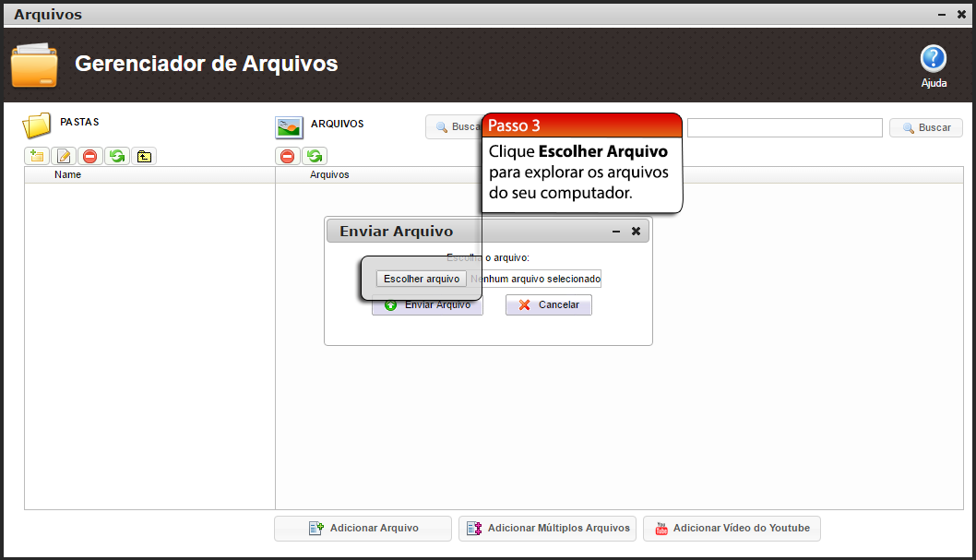Click Adicionar Vídeo do Youtube button
The image size is (976, 560).
coord(732,528)
